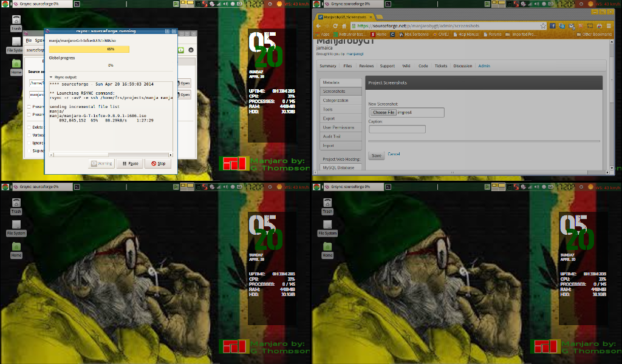622x364 pixels.
Task: Select the Trash icon in the bottom-right workspace
Action: click(327, 206)
